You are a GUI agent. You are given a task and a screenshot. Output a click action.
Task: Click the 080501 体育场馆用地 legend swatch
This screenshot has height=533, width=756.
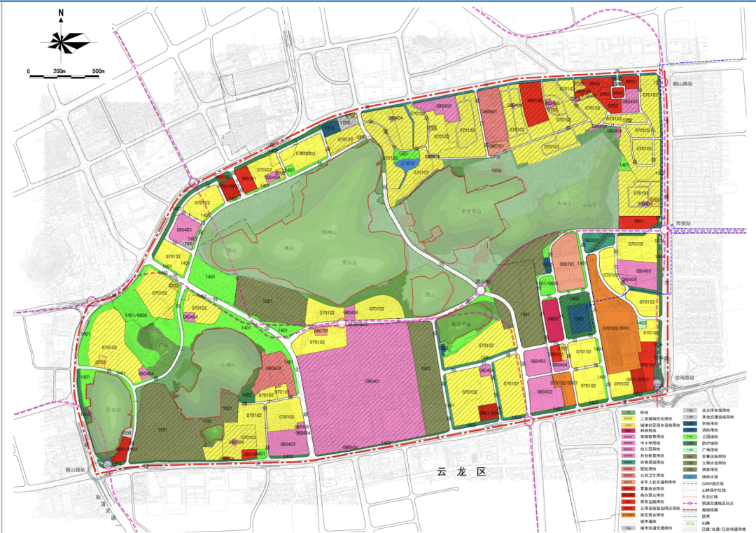[x=628, y=462]
